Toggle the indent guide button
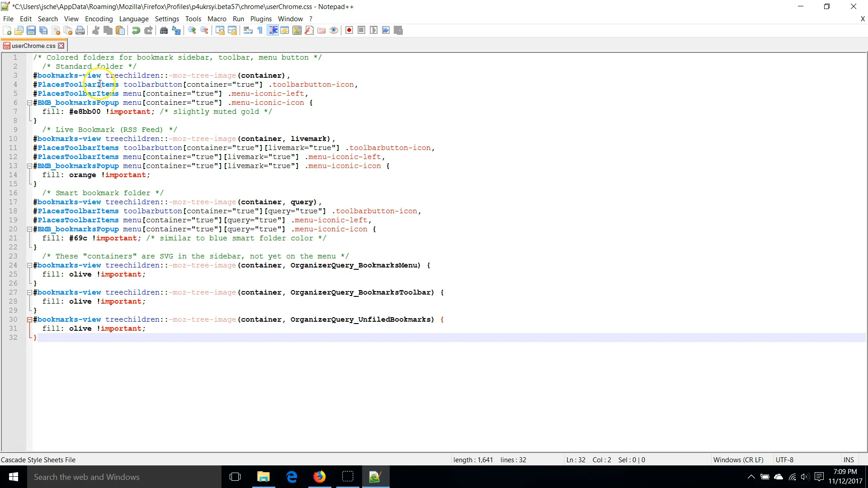Image resolution: width=868 pixels, height=488 pixels. (x=273, y=30)
